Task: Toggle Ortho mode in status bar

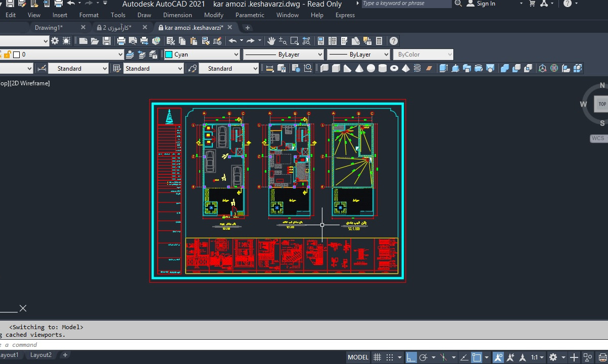Action: (x=411, y=357)
